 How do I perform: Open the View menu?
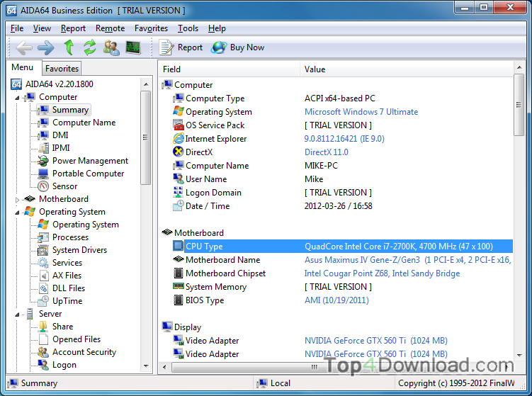tap(42, 28)
